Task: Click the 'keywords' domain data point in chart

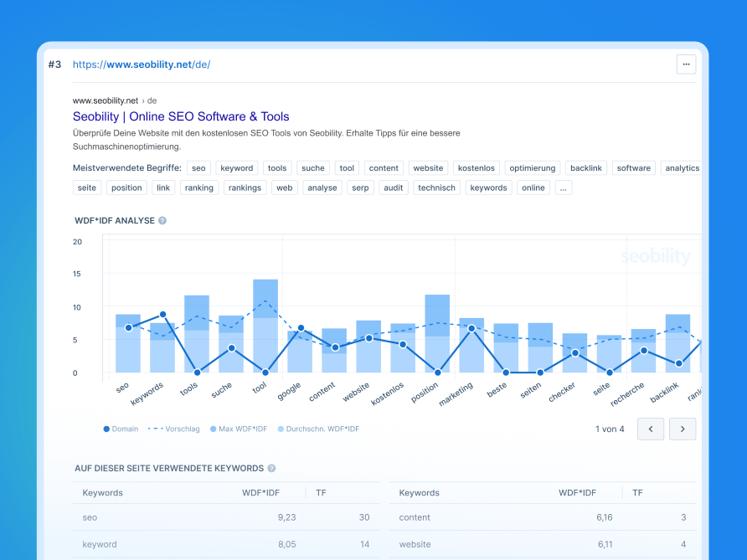Action: pos(163,314)
